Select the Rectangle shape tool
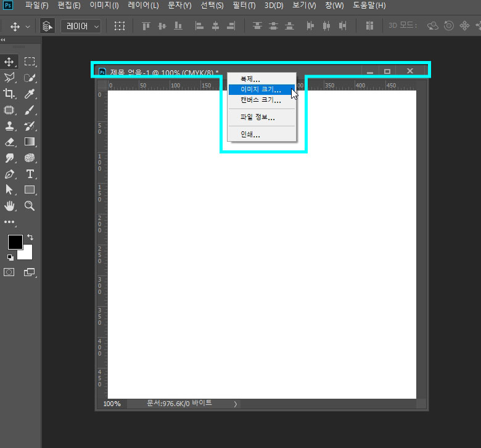The width and height of the screenshot is (481, 448). click(x=30, y=190)
